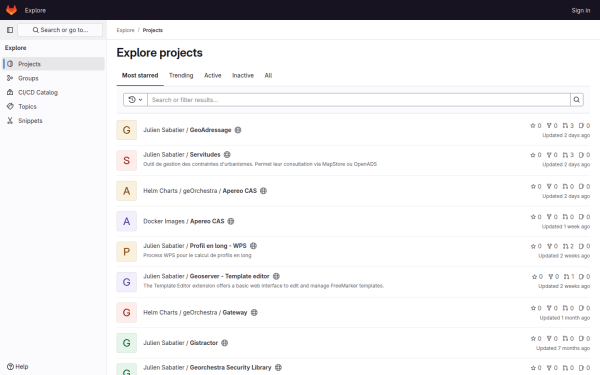The width and height of the screenshot is (600, 375).
Task: Click the Projects breadcrumb
Action: (153, 30)
